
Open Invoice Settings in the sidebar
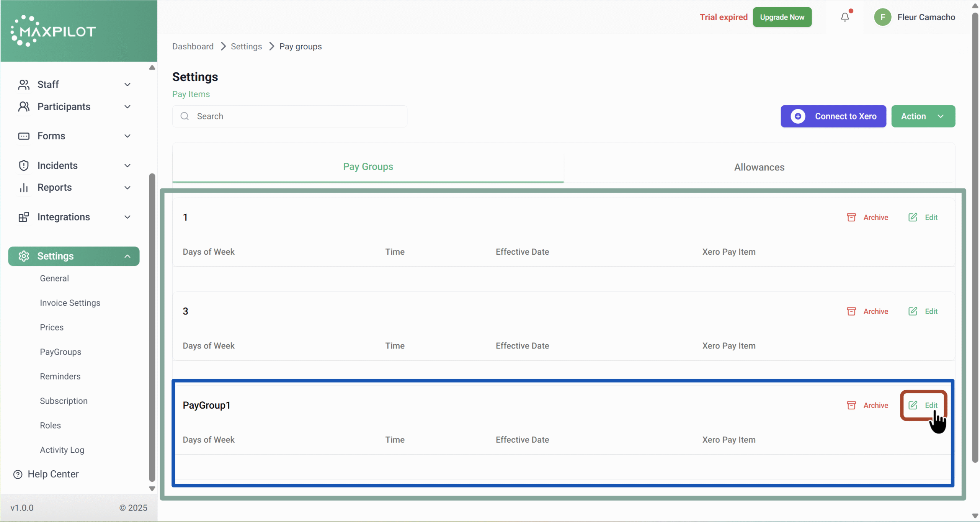(70, 303)
